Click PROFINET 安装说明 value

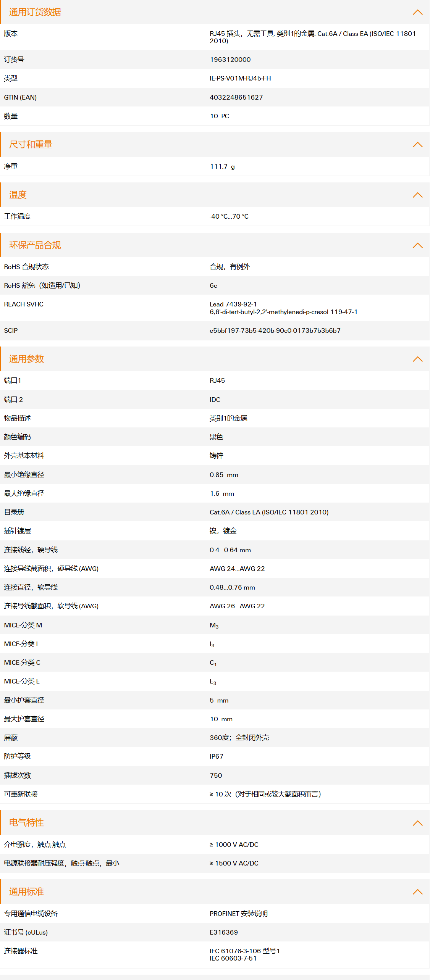point(239,914)
